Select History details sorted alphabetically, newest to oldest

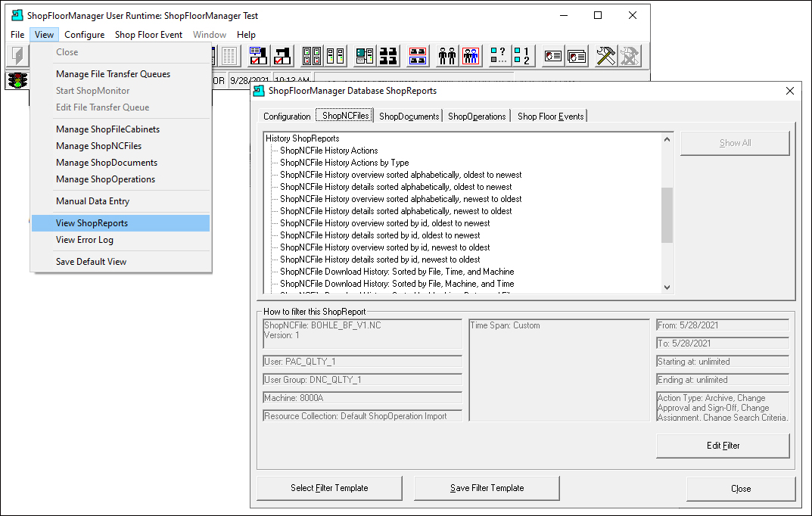coord(396,211)
